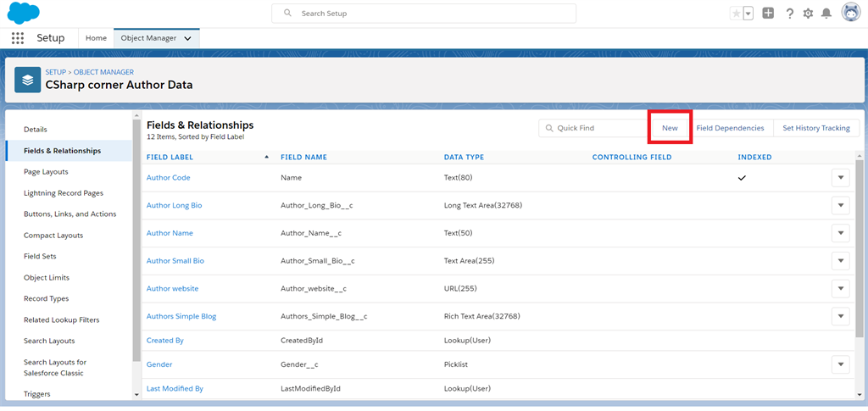Sort by FIELD NAME column header
Image resolution: width=868 pixels, height=411 pixels.
(x=304, y=157)
